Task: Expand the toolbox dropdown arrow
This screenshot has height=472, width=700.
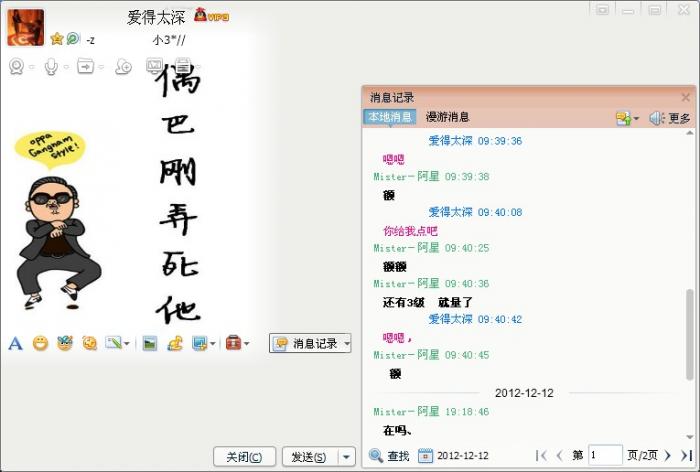Action: coord(246,343)
